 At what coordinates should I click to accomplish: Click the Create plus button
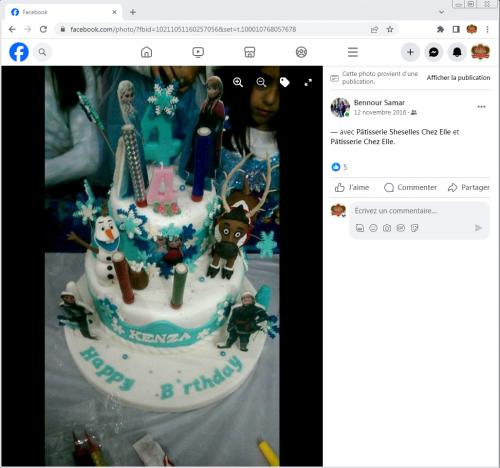click(x=410, y=52)
